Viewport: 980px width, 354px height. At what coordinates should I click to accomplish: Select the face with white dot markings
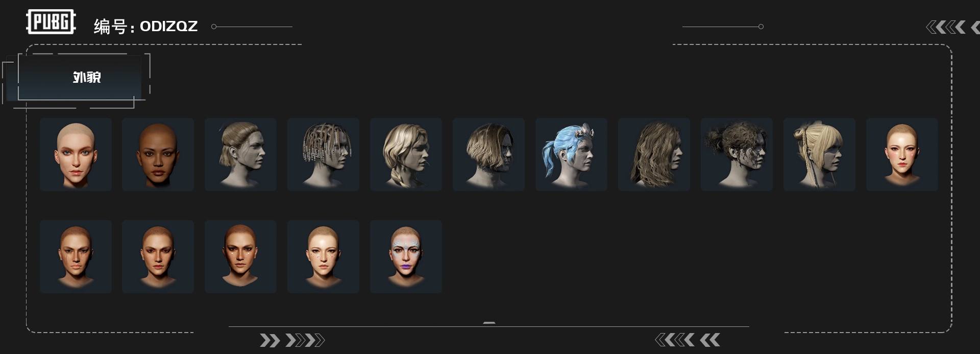coord(241,256)
